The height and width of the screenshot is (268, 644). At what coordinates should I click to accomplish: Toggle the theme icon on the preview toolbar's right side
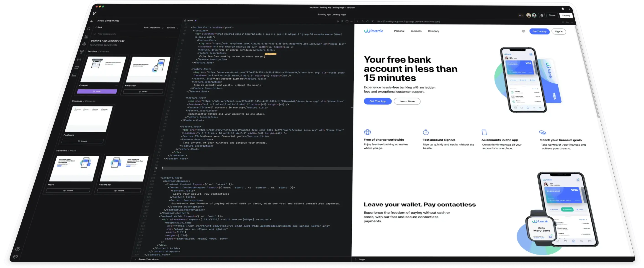click(563, 23)
